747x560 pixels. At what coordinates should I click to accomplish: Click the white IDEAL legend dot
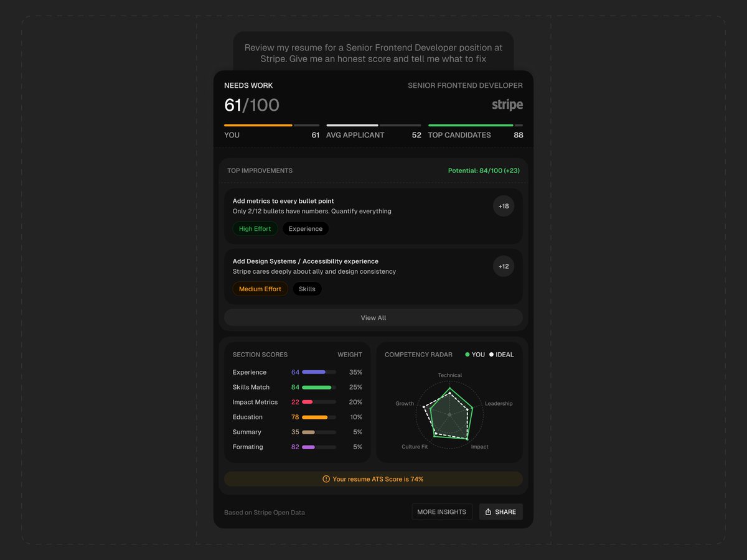(x=491, y=355)
